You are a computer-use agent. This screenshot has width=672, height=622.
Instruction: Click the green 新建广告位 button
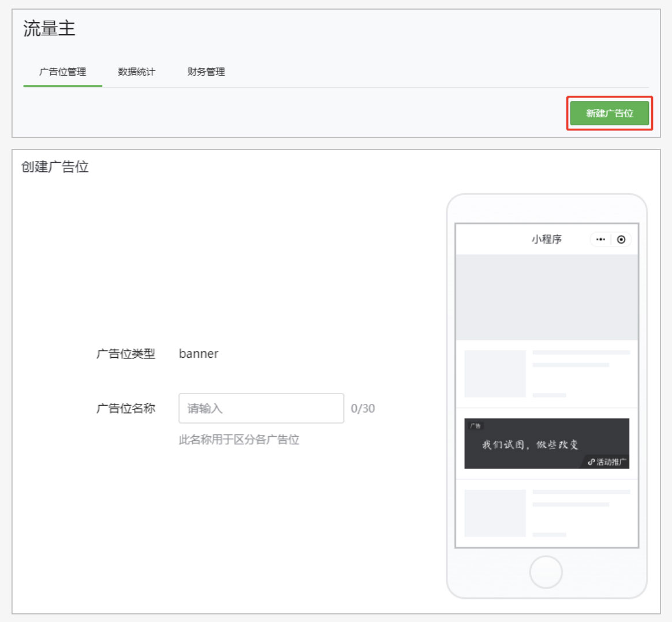pos(610,113)
